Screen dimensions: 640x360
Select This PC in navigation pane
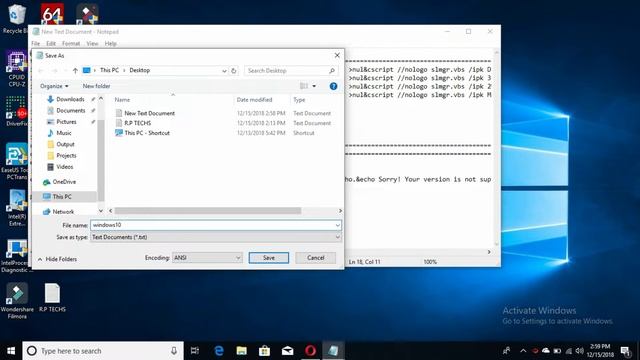pos(62,197)
